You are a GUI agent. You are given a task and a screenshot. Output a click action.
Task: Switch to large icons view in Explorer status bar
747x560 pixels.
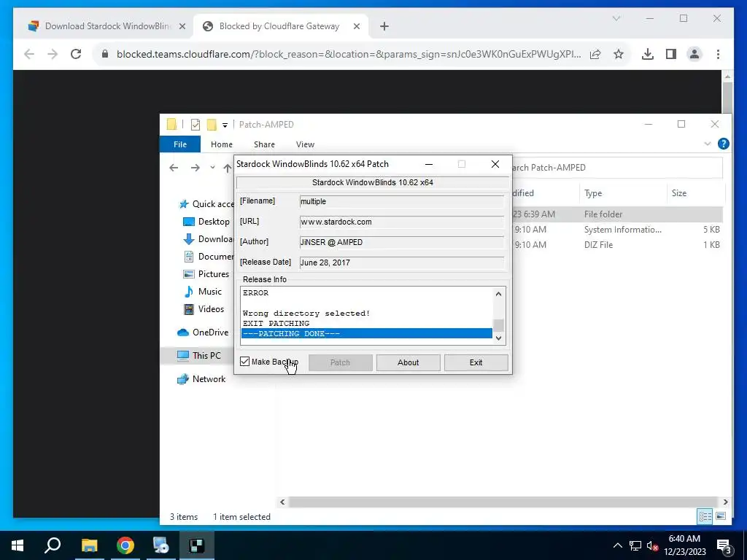tap(721, 516)
